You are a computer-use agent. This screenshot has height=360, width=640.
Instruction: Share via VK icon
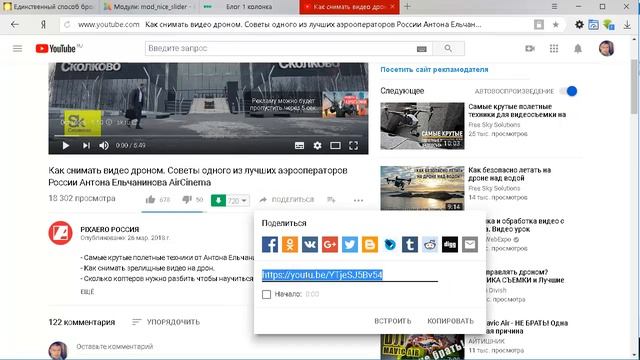tap(310, 244)
